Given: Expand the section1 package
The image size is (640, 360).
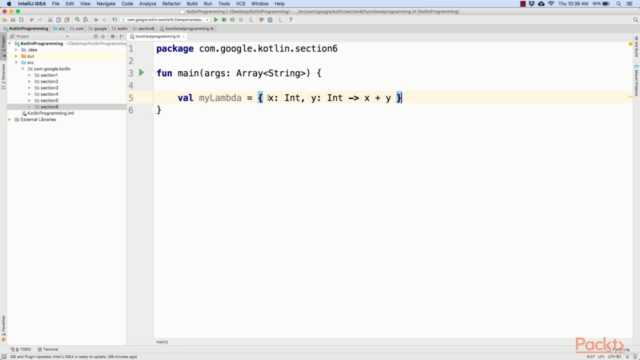Looking at the screenshot, I should point(29,75).
